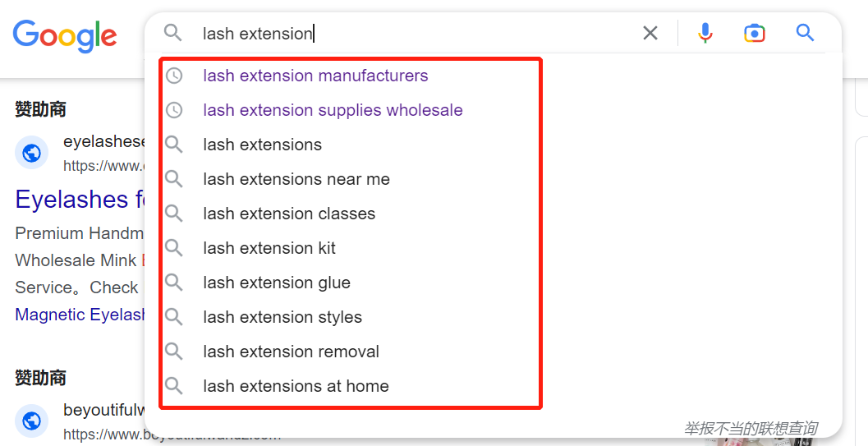The height and width of the screenshot is (446, 868).
Task: Open Google Lens image search
Action: click(x=755, y=33)
